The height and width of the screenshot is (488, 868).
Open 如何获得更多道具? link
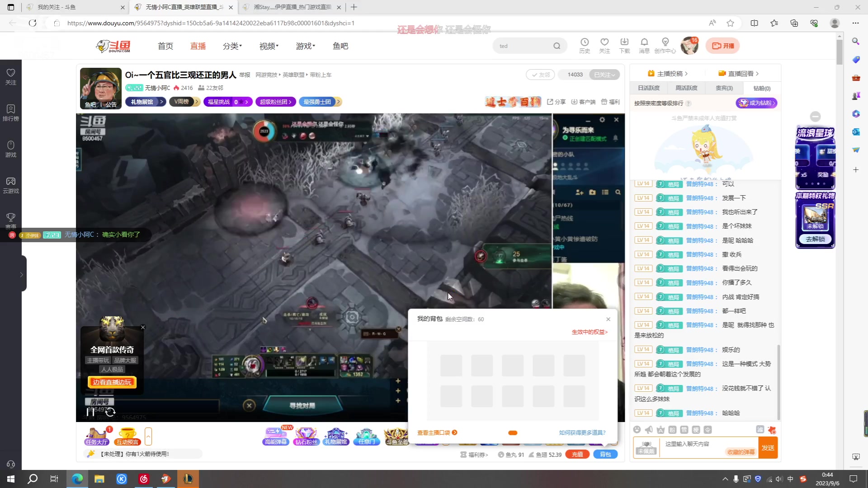tap(582, 432)
